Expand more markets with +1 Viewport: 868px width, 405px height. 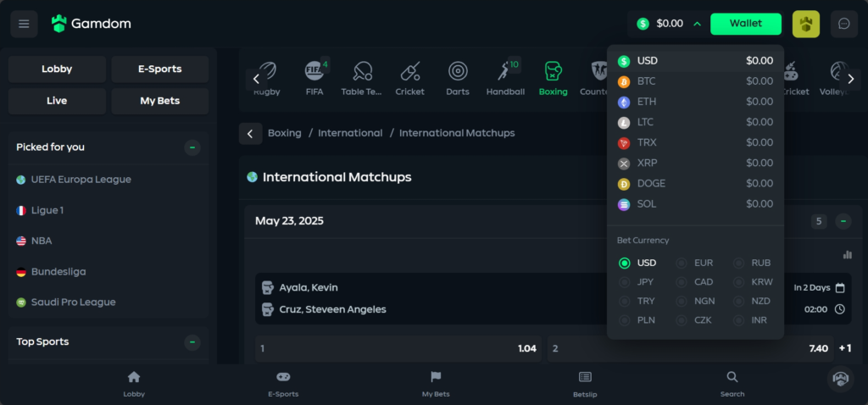[845, 348]
